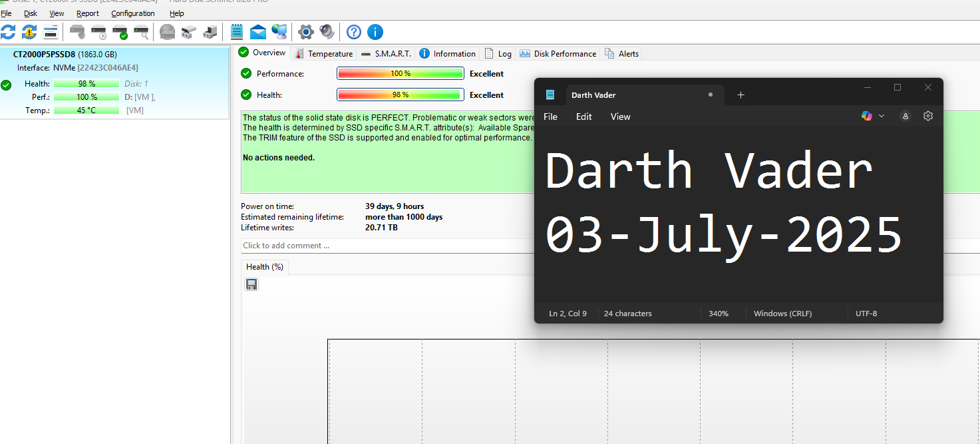Click the blue question mark help icon
The width and height of the screenshot is (980, 444).
pyautogui.click(x=354, y=31)
